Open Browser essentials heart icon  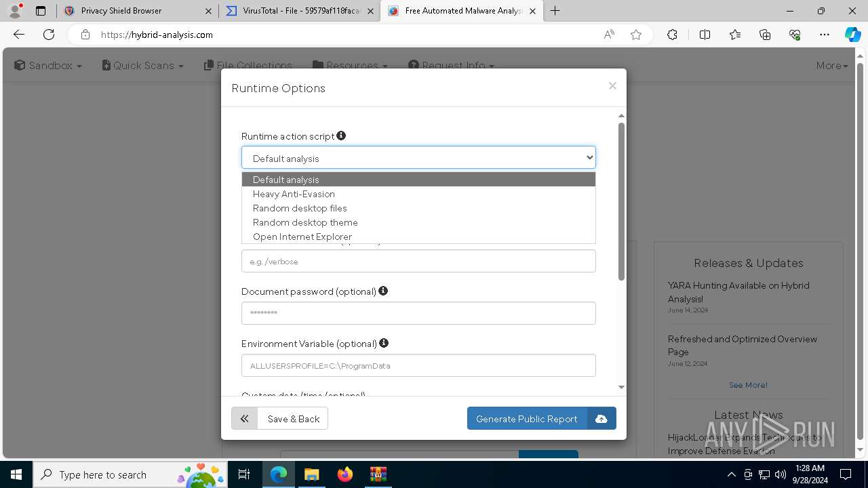(x=795, y=35)
